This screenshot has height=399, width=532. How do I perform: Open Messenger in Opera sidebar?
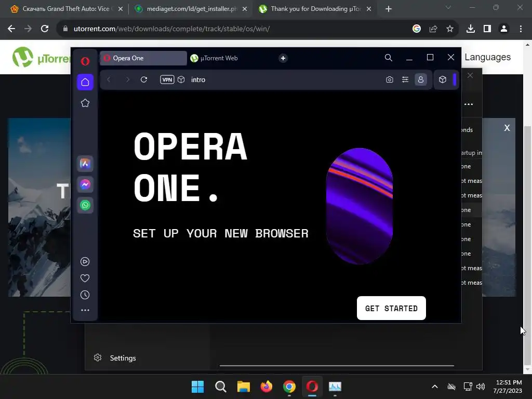tap(85, 184)
